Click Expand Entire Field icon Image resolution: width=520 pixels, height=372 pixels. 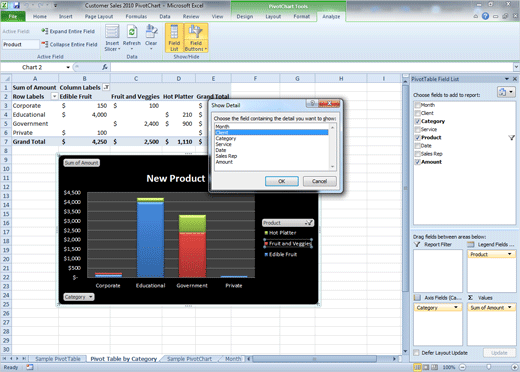point(45,31)
